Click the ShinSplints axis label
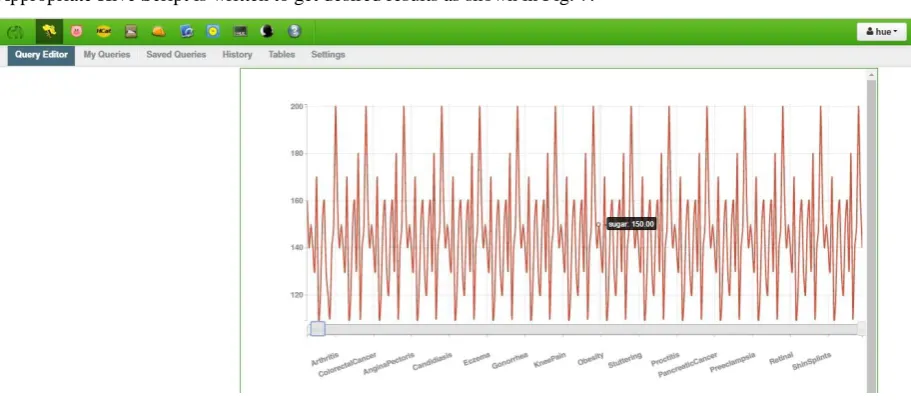The width and height of the screenshot is (911, 406). point(812,361)
